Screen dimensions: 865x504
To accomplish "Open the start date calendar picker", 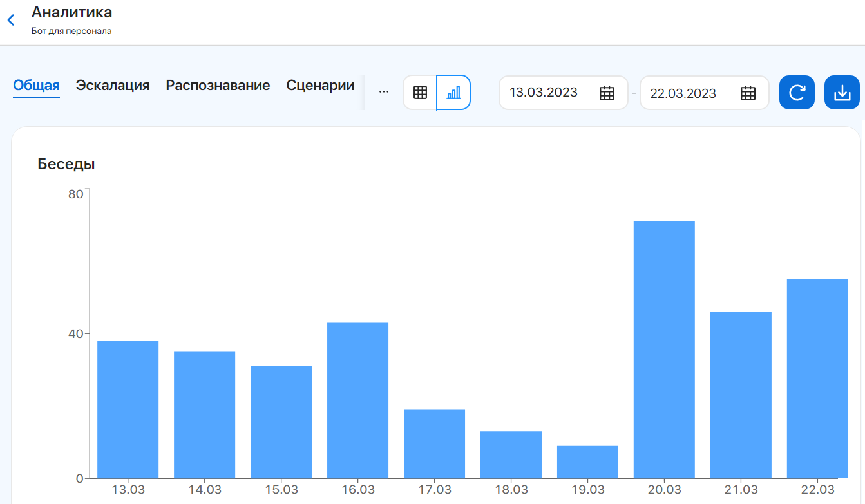I will tap(606, 93).
